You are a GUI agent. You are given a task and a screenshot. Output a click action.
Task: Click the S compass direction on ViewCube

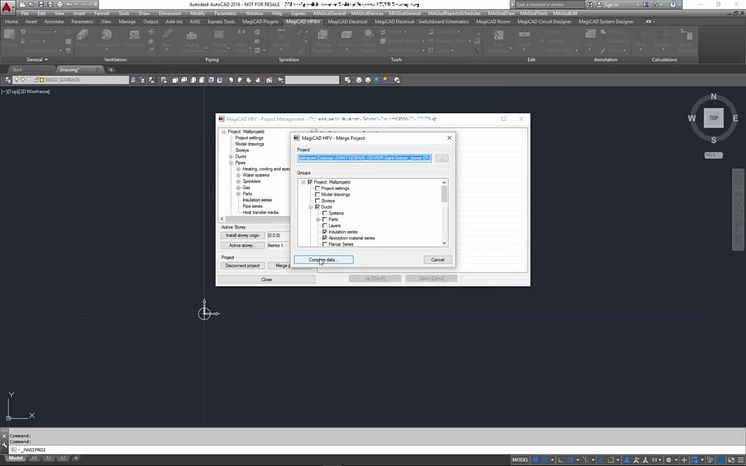713,140
